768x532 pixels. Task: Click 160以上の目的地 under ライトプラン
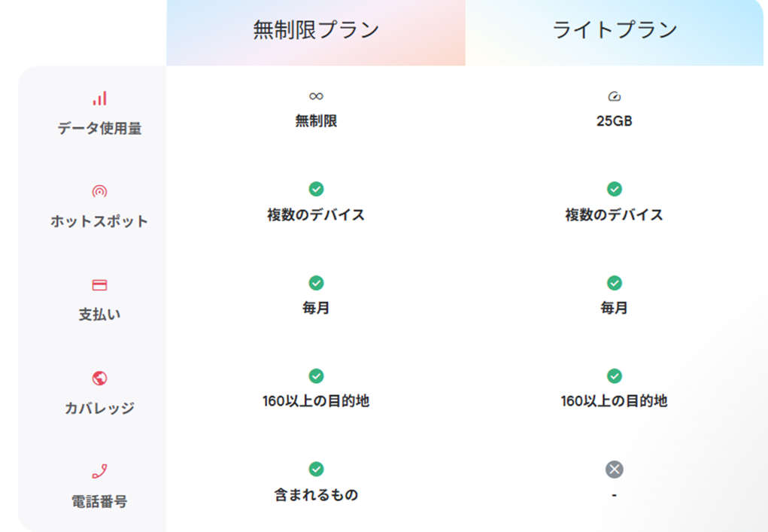click(x=614, y=401)
